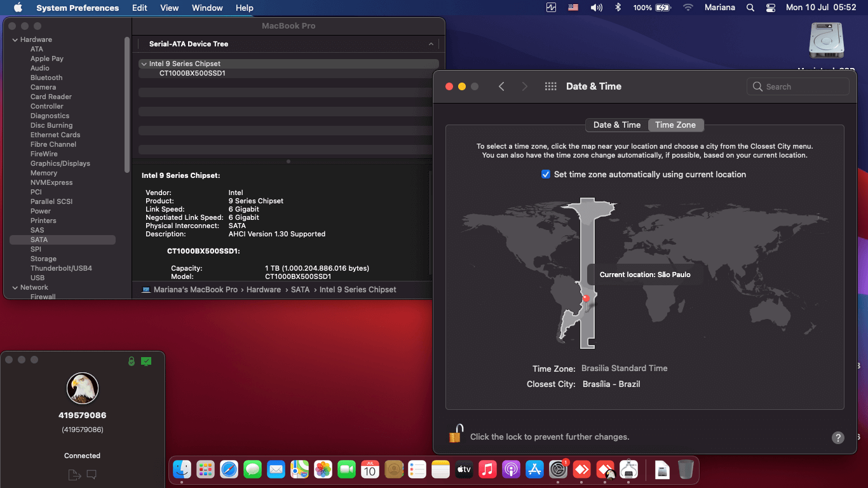Select Thunderbolt/USB4 in the sidebar
Screen dimensions: 868x488
tap(61, 268)
